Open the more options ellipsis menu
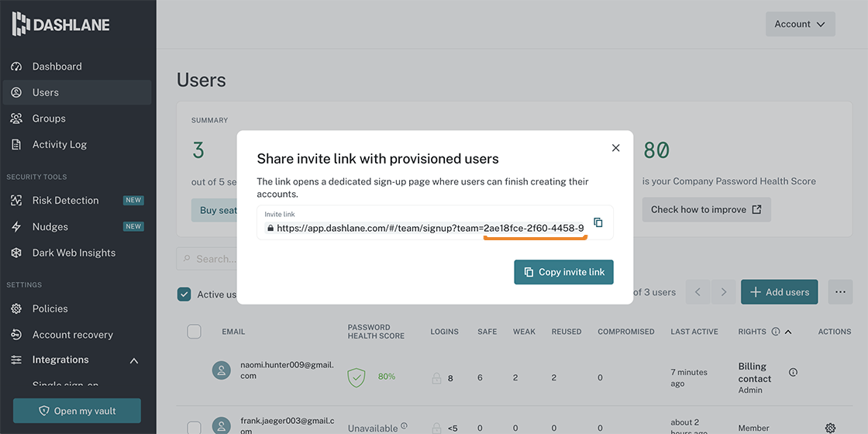This screenshot has height=434, width=868. pyautogui.click(x=840, y=291)
